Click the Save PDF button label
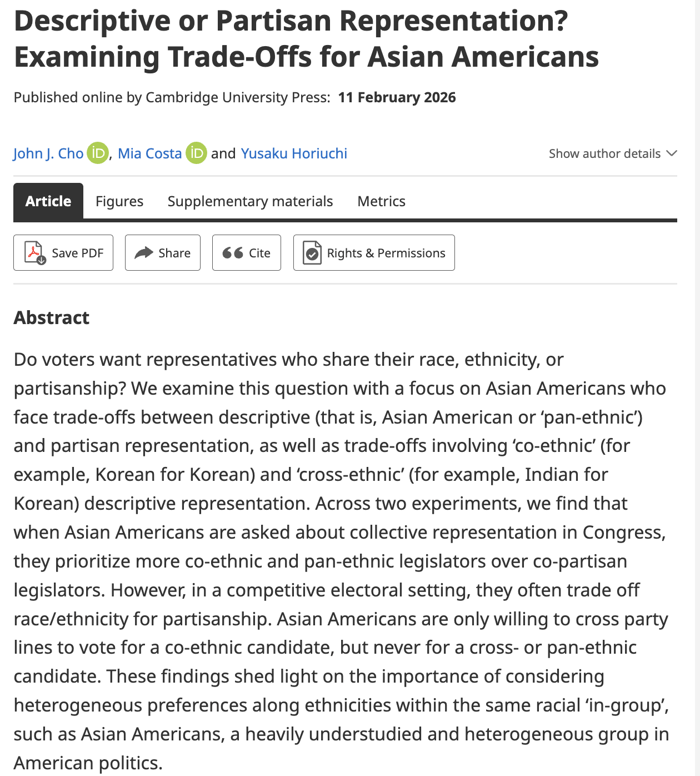 coord(77,253)
